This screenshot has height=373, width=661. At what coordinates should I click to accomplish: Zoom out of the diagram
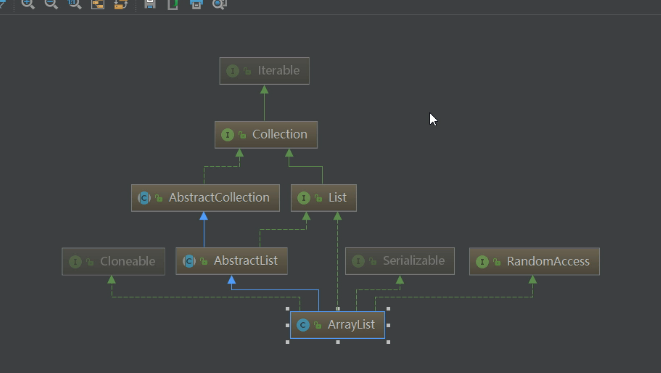coord(51,4)
